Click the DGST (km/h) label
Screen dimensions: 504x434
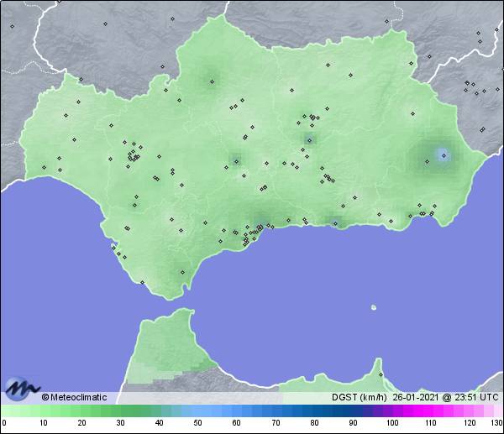pyautogui.click(x=359, y=397)
